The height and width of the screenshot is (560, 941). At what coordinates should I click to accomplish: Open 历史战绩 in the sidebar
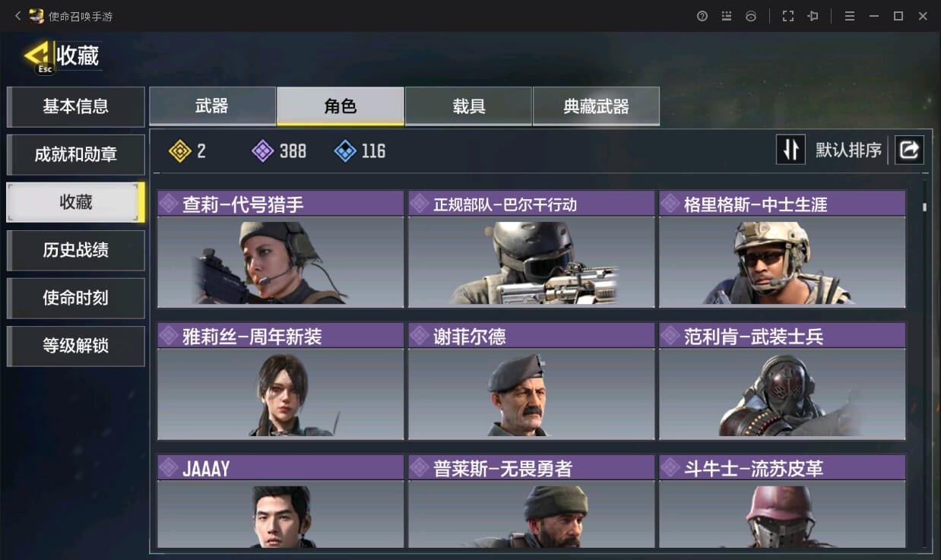tap(75, 250)
